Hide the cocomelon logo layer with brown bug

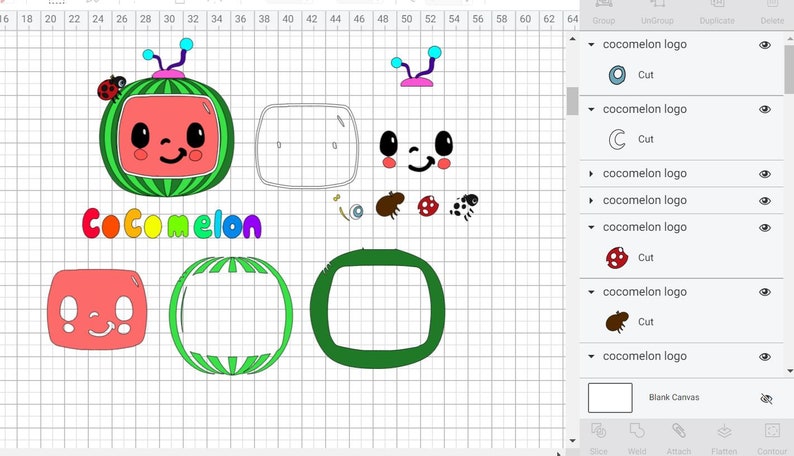[765, 292]
